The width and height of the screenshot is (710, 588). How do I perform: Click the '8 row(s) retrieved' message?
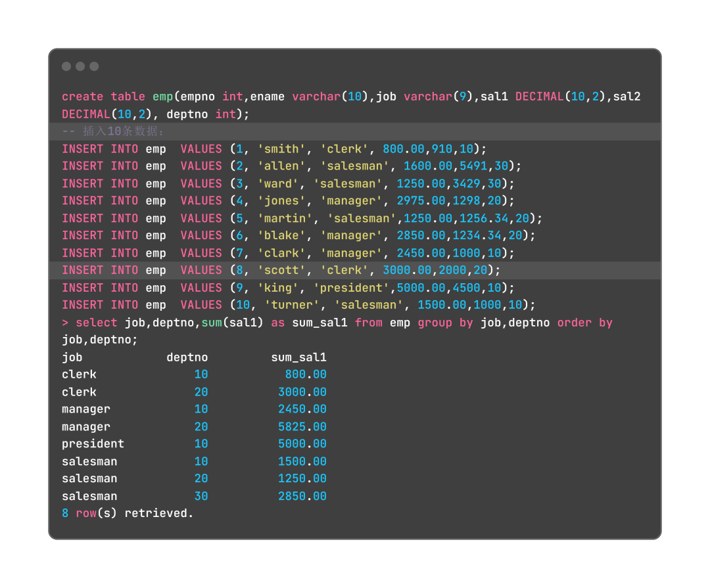(128, 513)
